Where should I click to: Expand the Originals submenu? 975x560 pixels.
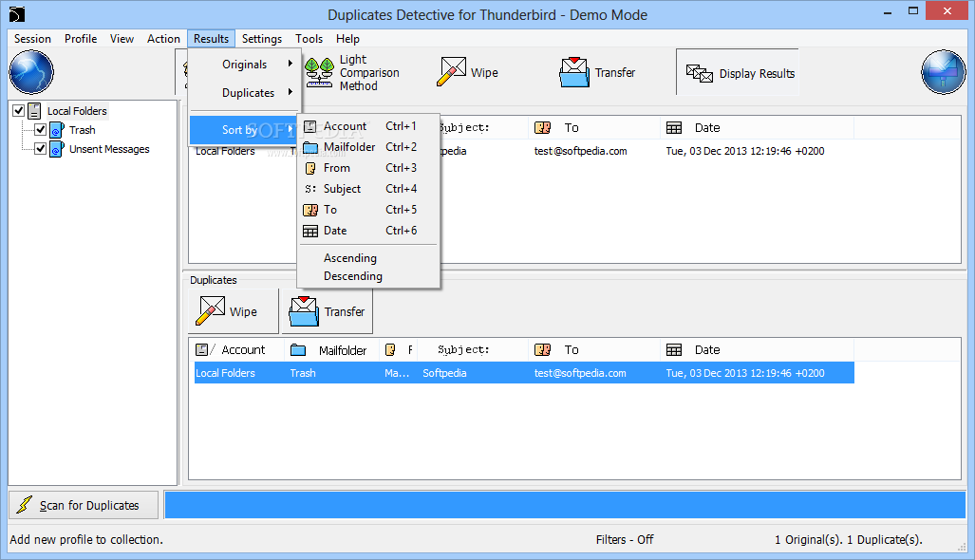245,65
